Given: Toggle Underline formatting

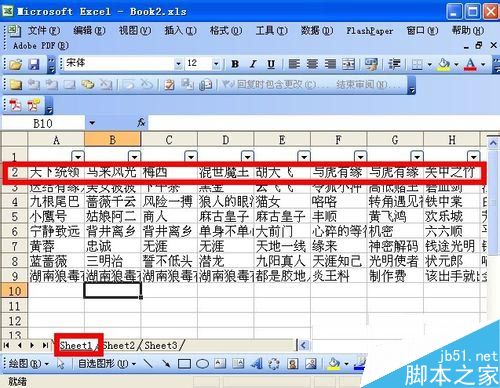Looking at the screenshot, I should [x=271, y=64].
